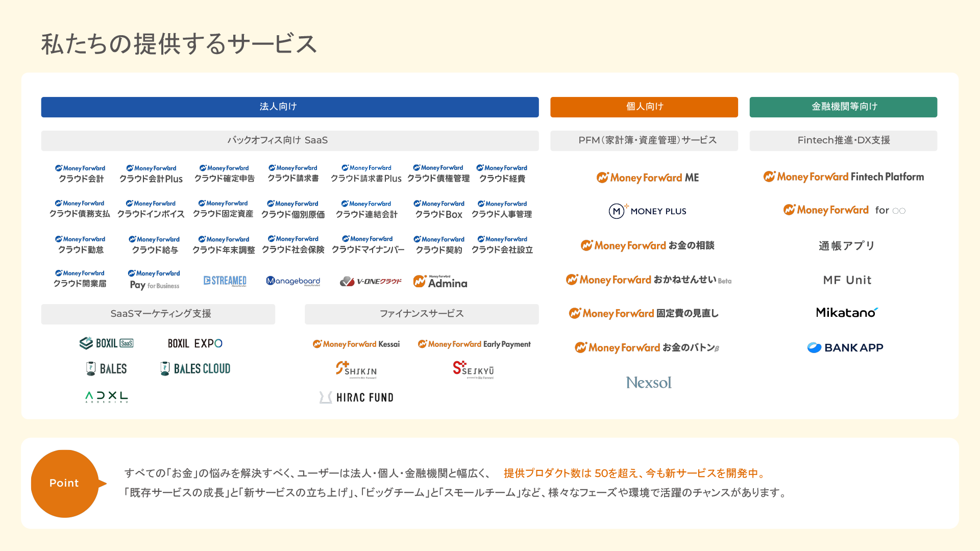Click the クラウド年末調整 logo
The image size is (980, 551).
point(224,245)
